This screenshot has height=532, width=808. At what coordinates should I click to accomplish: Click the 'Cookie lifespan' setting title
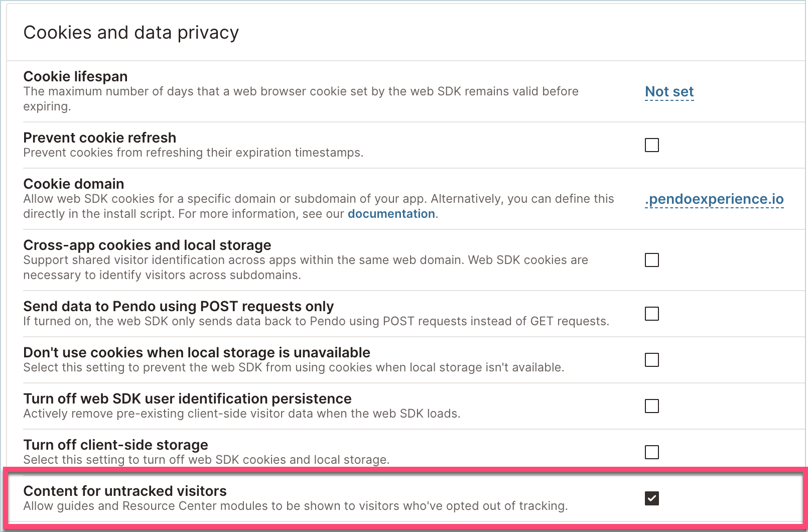(75, 76)
